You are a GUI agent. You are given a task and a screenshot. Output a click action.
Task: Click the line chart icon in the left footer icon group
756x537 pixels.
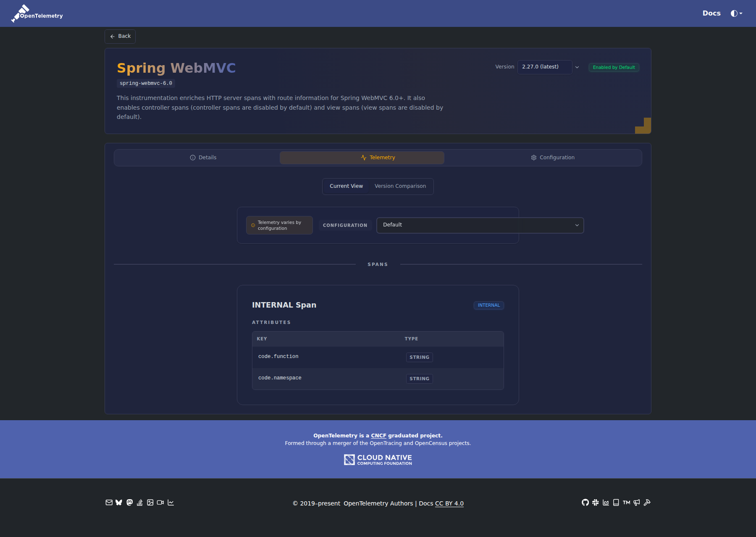(171, 503)
